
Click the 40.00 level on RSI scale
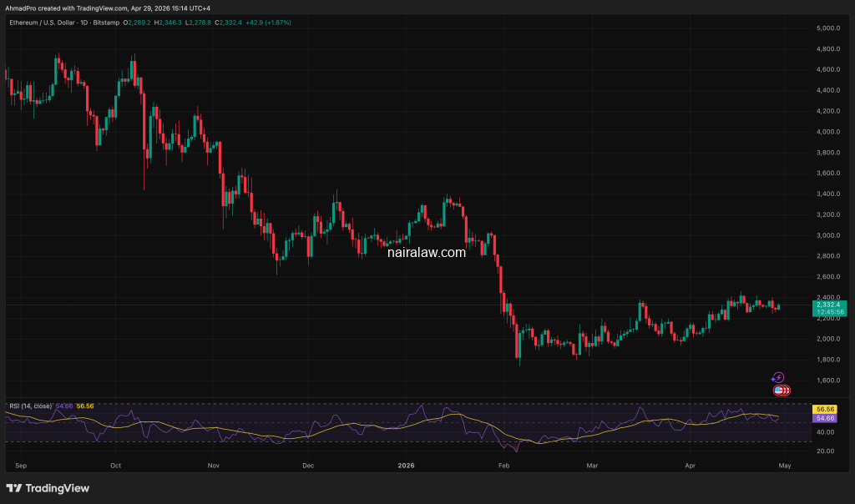[823, 432]
